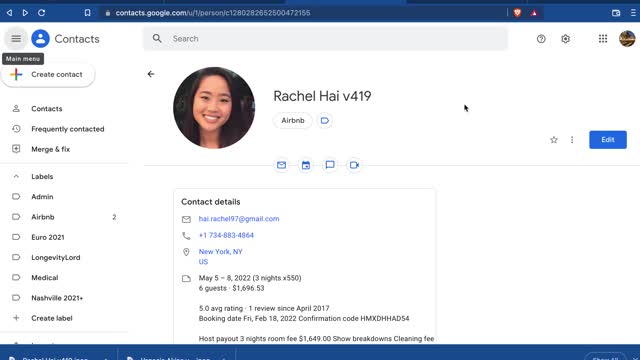This screenshot has height=360, width=640.
Task: Click the Brave rewards triangle icon
Action: pos(534,13)
